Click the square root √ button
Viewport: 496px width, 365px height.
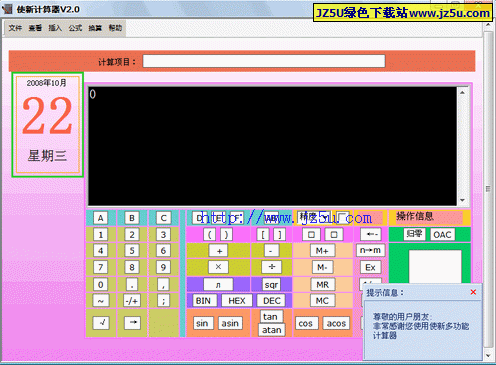(101, 322)
